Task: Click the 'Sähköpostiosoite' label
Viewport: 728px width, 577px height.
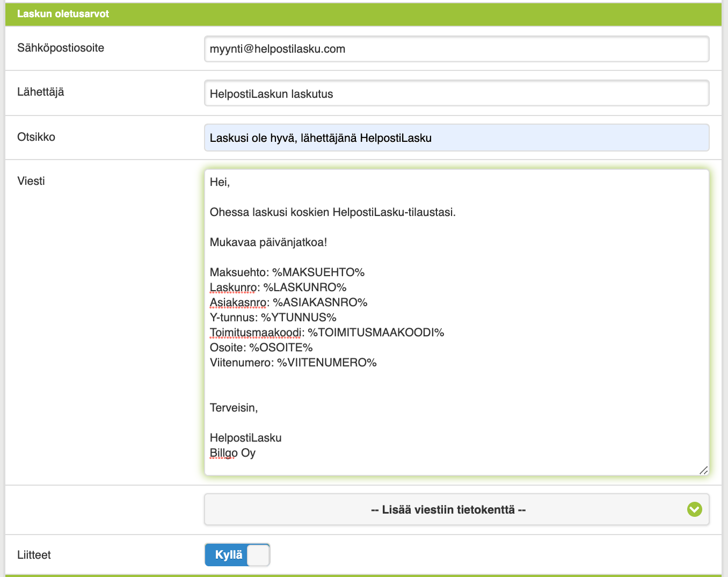Action: point(61,48)
